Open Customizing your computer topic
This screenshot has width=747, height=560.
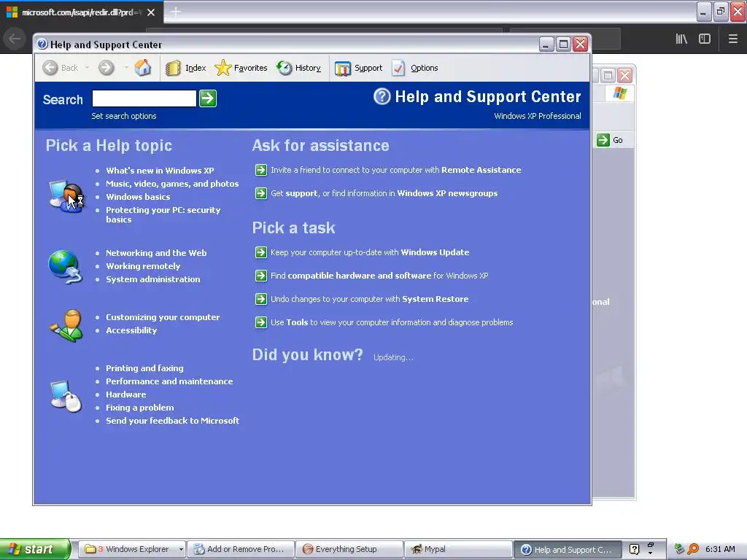click(163, 317)
